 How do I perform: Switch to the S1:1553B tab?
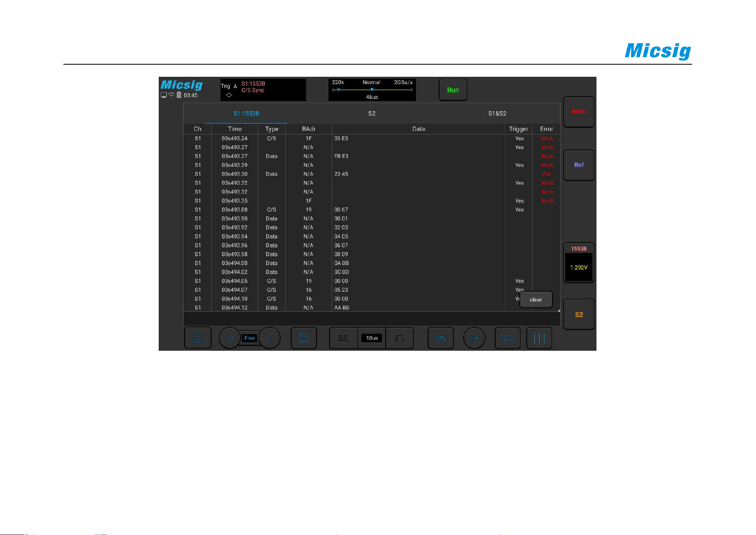pos(246,114)
